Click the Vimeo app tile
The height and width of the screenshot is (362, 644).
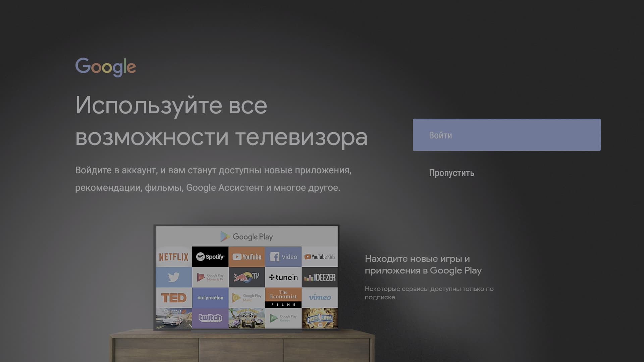click(x=320, y=298)
